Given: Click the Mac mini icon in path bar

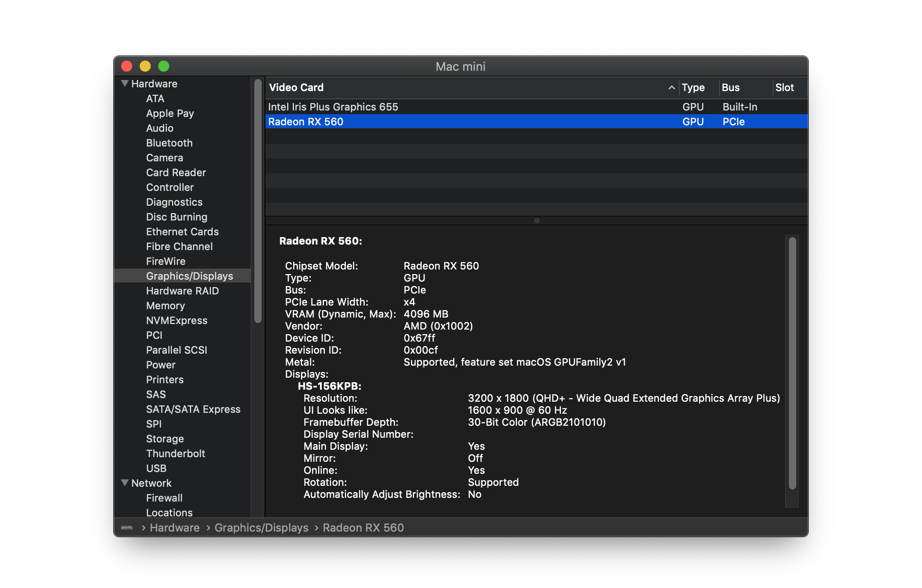Looking at the screenshot, I should [x=127, y=527].
